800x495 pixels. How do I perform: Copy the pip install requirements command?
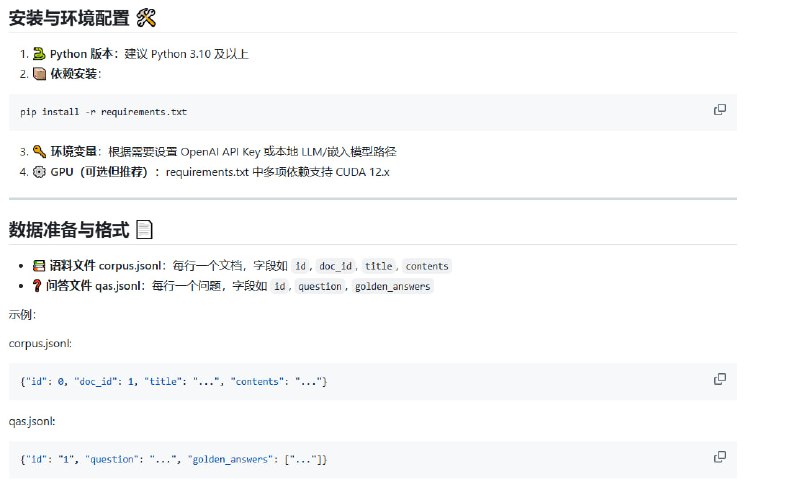(x=719, y=110)
